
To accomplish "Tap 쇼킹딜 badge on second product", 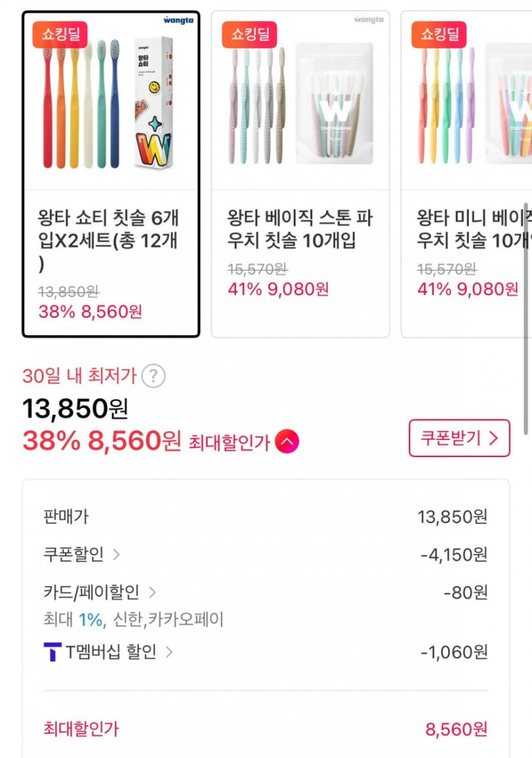I will tap(250, 34).
